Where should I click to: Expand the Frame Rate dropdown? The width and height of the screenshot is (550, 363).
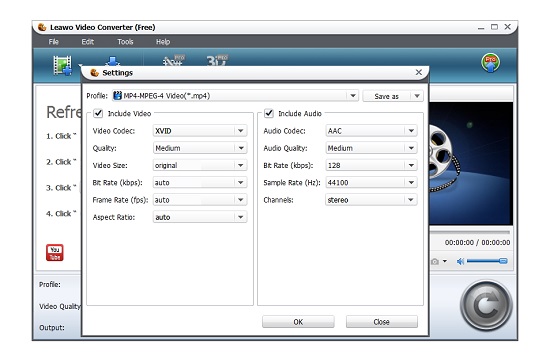click(241, 200)
